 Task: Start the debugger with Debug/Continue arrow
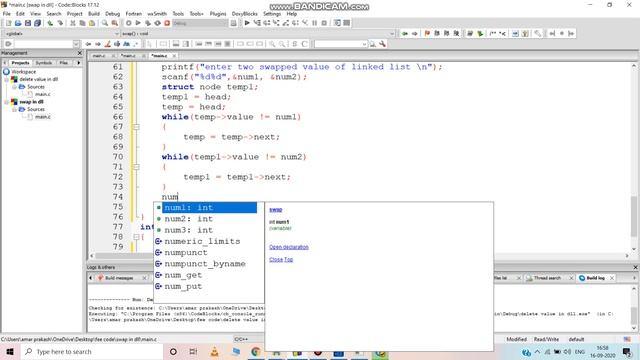[x=247, y=23]
